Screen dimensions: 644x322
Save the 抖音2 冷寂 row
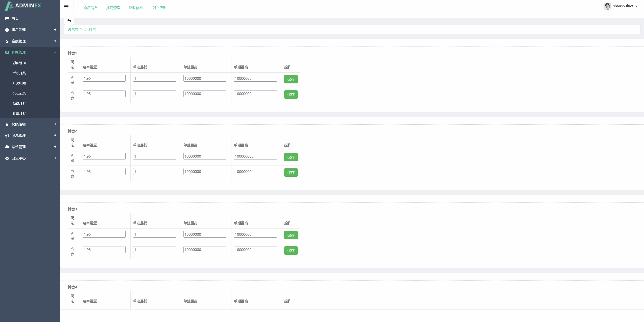[291, 173]
